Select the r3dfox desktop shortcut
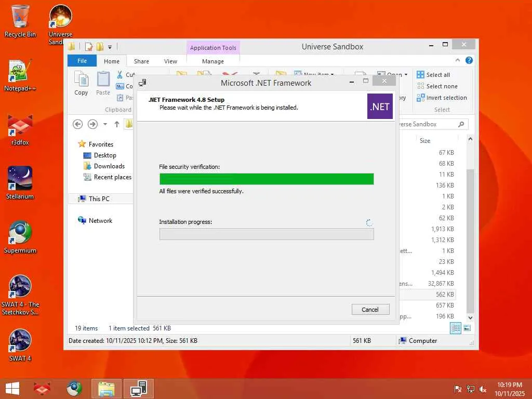The image size is (532, 399). click(20, 130)
